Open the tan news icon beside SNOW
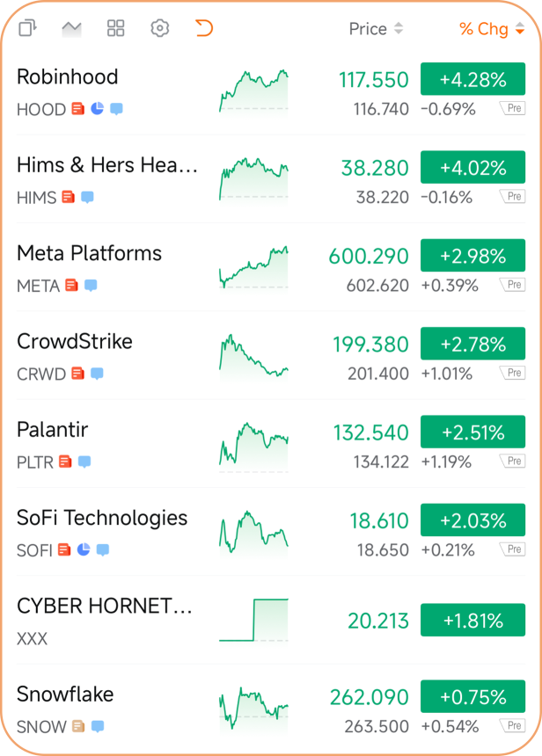Viewport: 542px width, 756px height. (78, 725)
